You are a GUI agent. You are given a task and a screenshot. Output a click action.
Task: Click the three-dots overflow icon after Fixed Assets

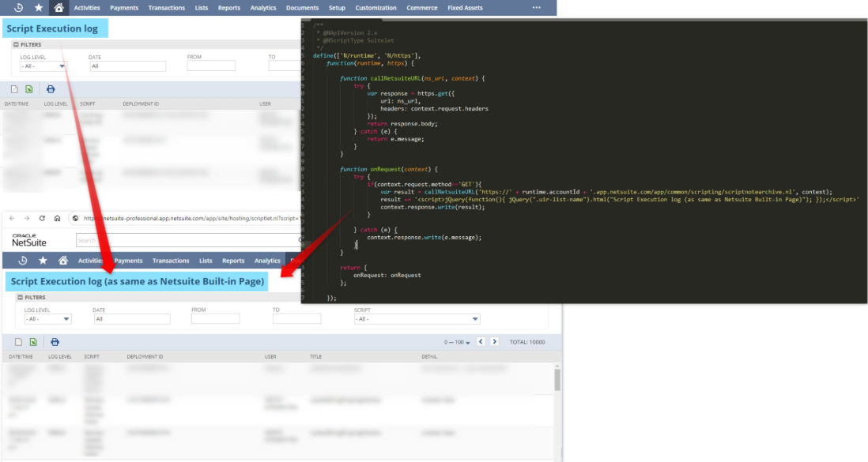point(537,8)
